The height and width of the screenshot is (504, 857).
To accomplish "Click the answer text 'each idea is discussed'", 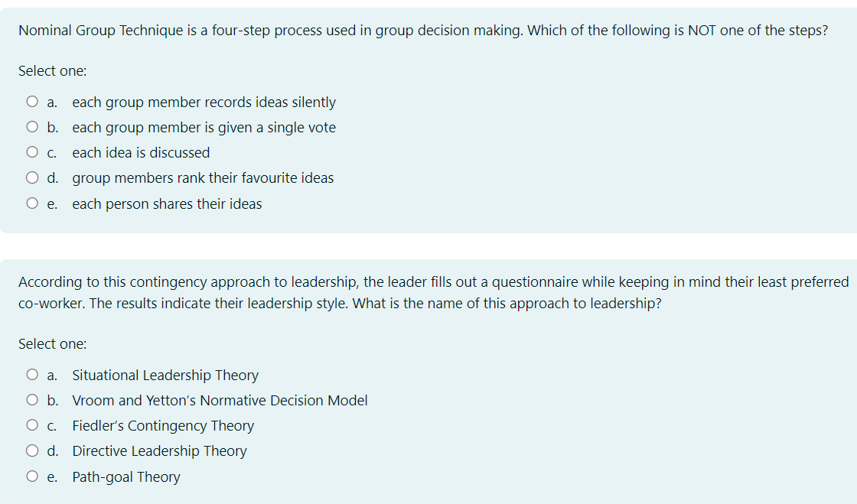I will pos(140,152).
